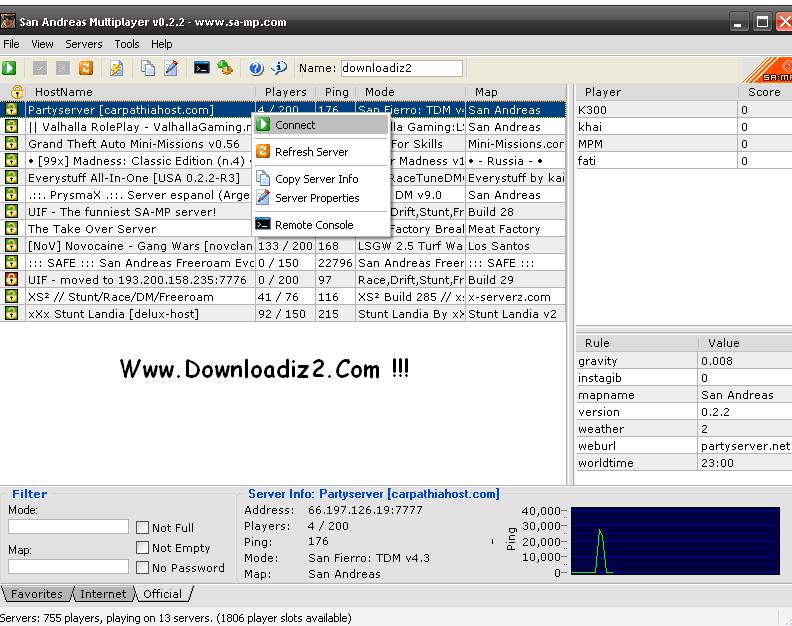Click the Player column header
The height and width of the screenshot is (626, 792).
pos(656,91)
